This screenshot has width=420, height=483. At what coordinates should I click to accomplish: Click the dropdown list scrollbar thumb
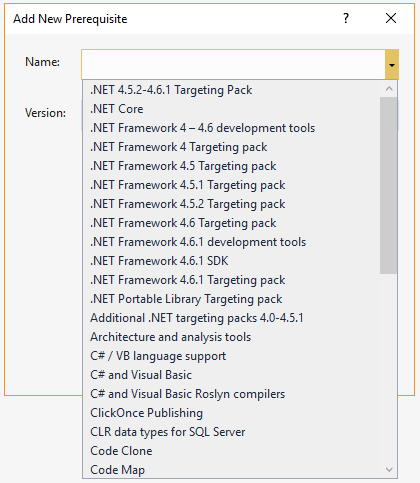[x=389, y=185]
